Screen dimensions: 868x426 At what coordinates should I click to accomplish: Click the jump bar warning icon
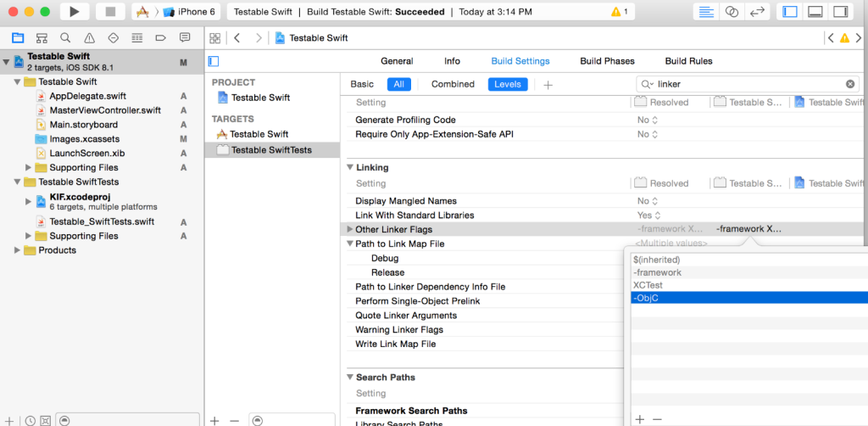pyautogui.click(x=845, y=38)
